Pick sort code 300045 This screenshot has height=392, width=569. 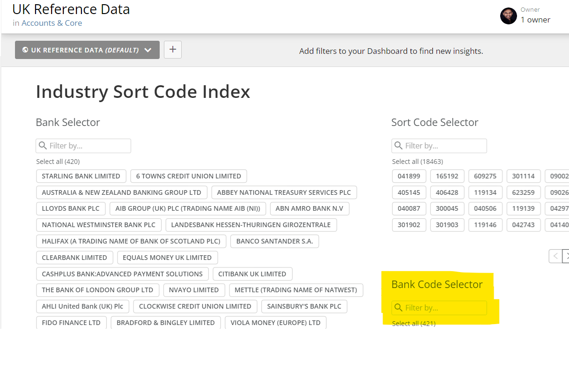pos(447,208)
